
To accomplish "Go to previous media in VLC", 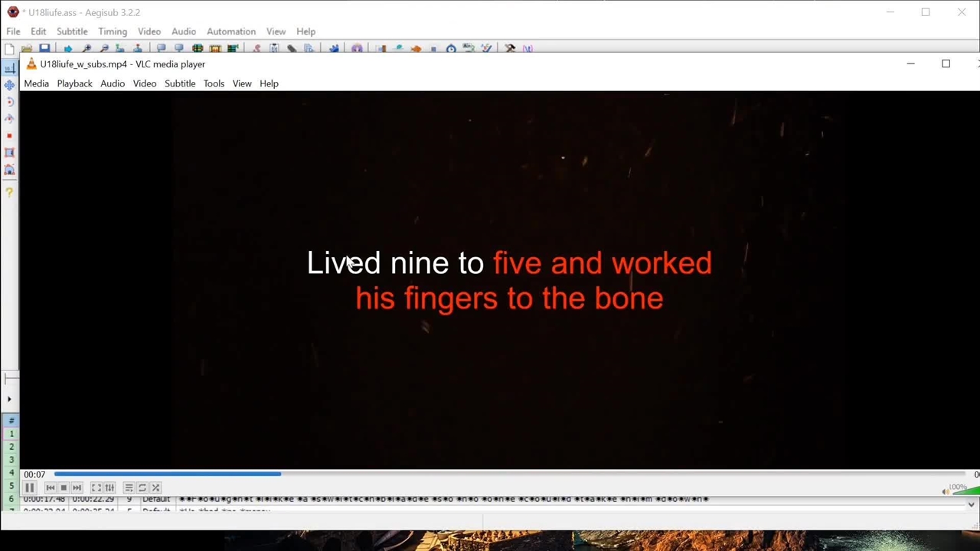I will pos(51,487).
